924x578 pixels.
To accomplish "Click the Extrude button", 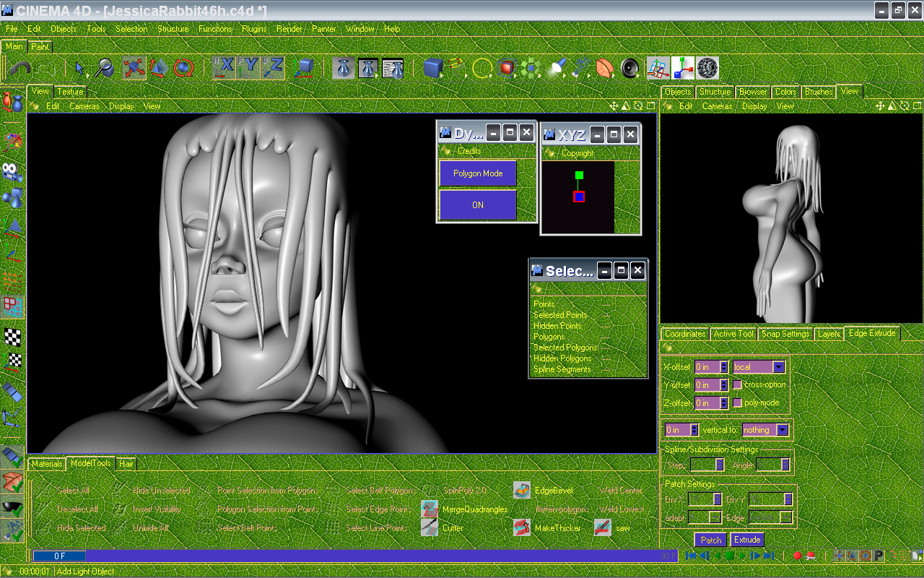I will pos(747,540).
